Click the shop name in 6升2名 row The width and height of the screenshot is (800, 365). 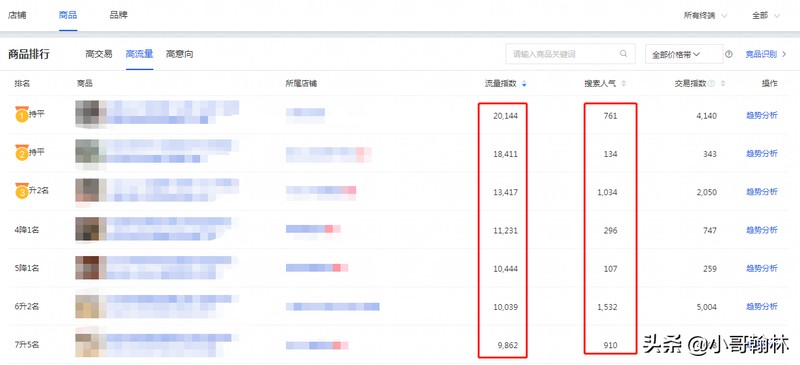(333, 307)
